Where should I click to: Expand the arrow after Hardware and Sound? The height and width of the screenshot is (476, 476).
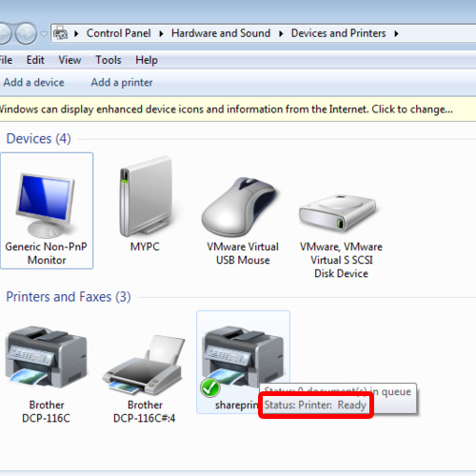click(281, 33)
